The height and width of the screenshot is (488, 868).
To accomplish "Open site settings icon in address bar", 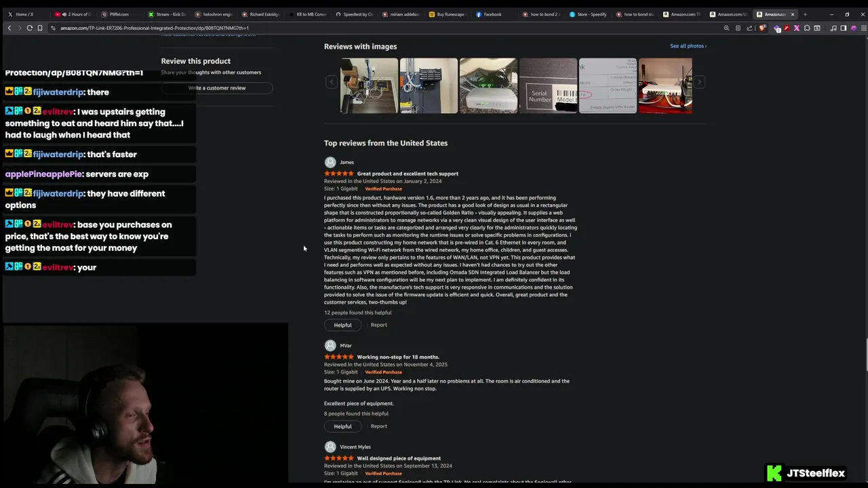I will 53,28.
